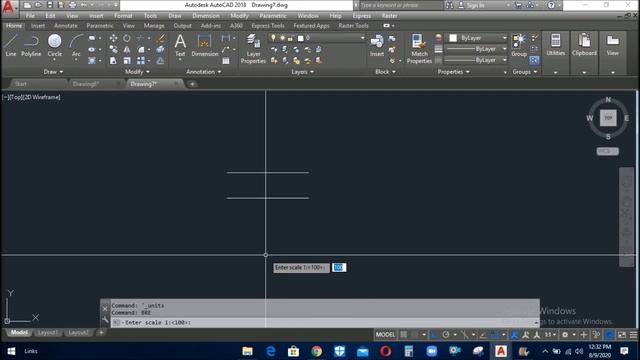Open the Express menu
The height and width of the screenshot is (360, 640).
[362, 16]
